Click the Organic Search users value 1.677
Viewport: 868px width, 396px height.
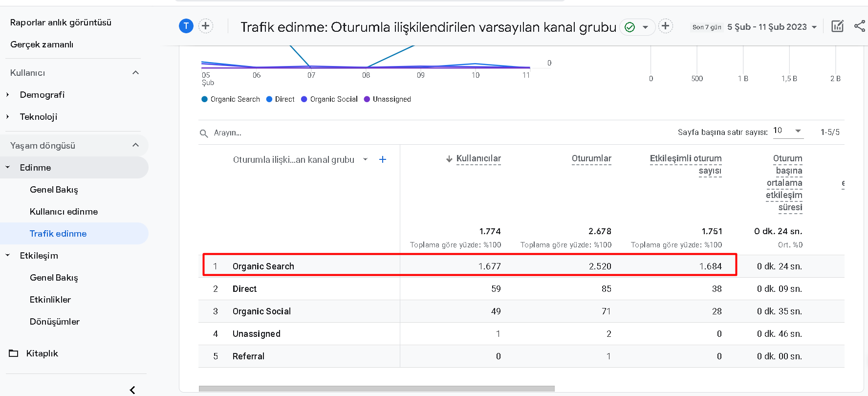490,266
